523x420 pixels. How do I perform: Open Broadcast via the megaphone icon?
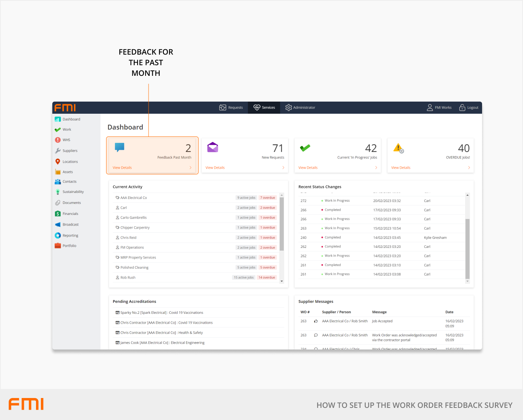tap(58, 224)
